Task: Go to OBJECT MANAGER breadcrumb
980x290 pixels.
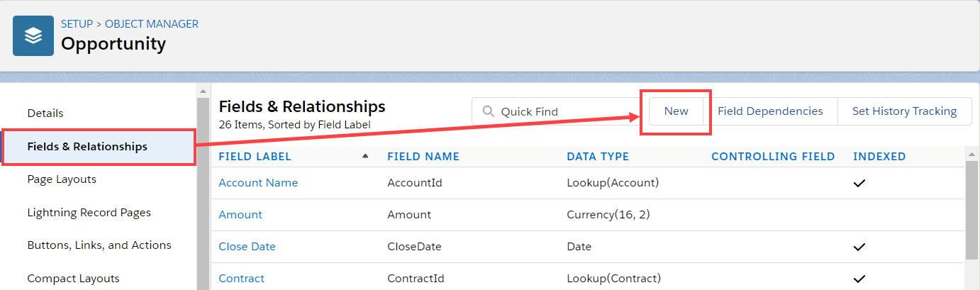Action: pos(152,24)
